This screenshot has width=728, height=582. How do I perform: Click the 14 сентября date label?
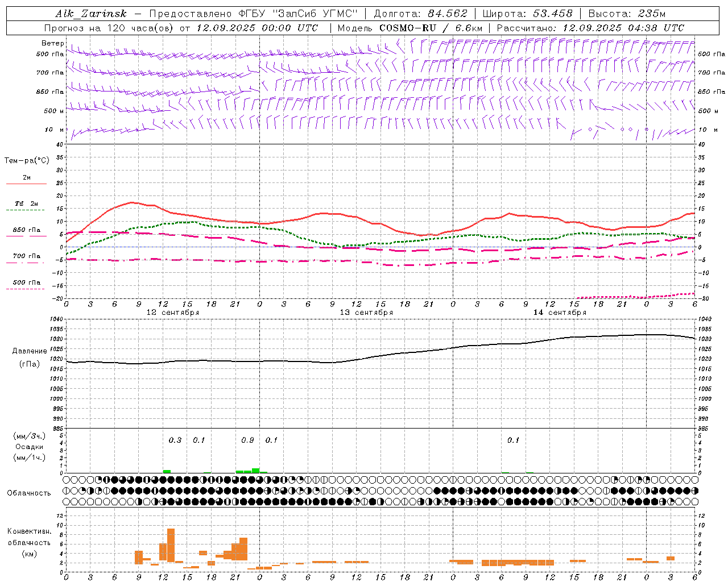point(560,313)
